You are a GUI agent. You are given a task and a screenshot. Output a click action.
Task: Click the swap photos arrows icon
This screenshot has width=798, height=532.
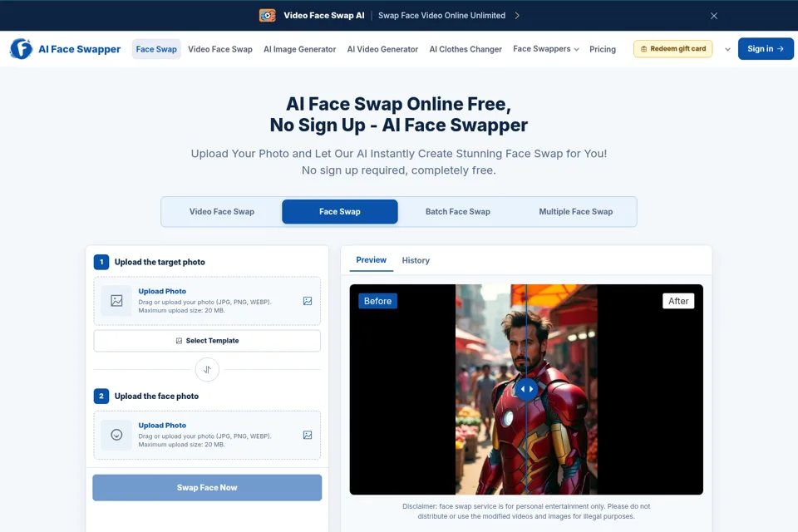[207, 370]
